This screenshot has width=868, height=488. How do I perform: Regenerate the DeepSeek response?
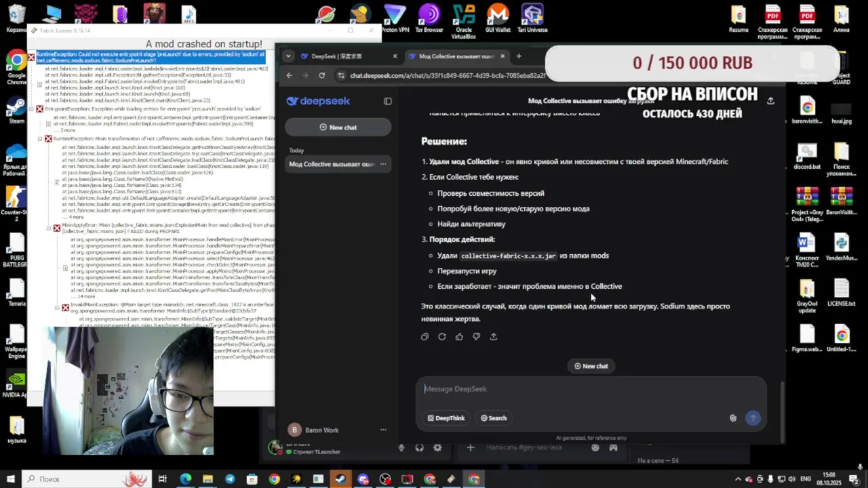click(x=442, y=337)
